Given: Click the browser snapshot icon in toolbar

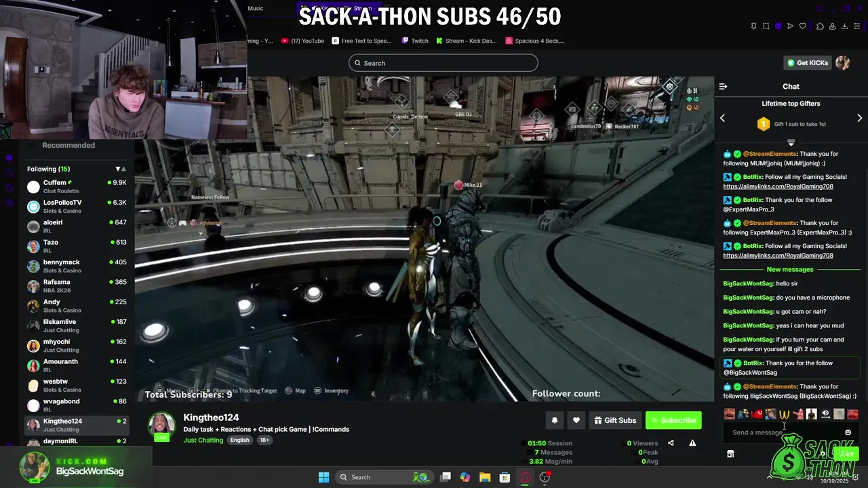Looking at the screenshot, I should click(766, 26).
